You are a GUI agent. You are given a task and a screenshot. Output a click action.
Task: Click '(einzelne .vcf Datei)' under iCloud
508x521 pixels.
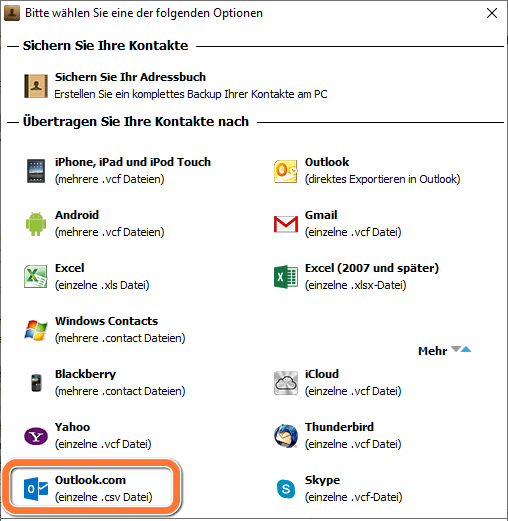coord(353,391)
